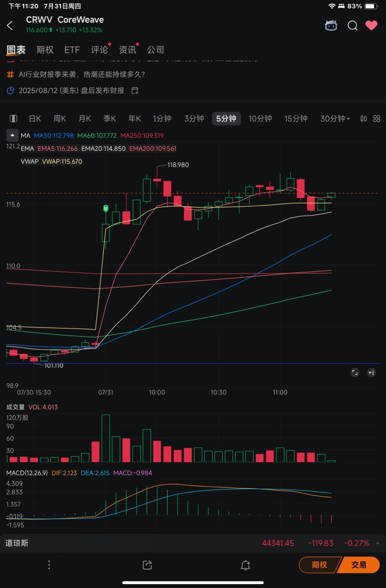386x588 pixels.
Task: Click the MA250:109.319 indicator value
Action: (142, 135)
